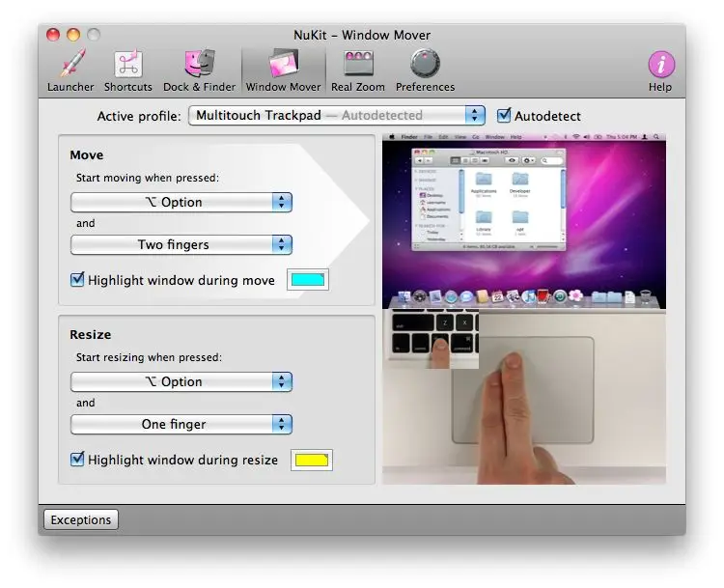Open the Launcher pane
724x588 pixels.
[70, 70]
